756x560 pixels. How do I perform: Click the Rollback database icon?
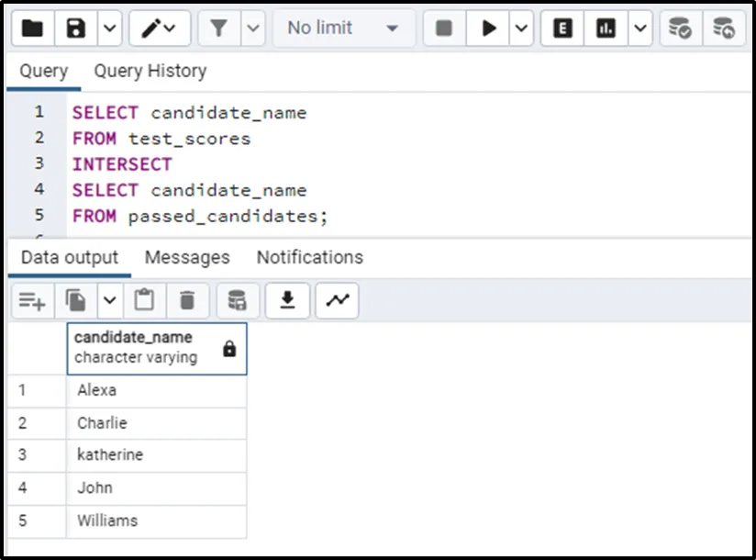[x=724, y=28]
